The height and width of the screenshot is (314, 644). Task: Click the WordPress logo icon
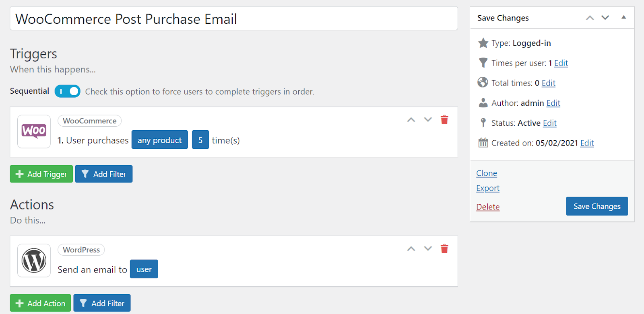34,261
